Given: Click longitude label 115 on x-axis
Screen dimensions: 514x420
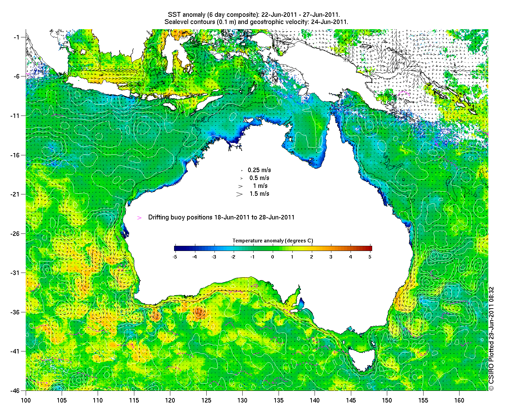Looking at the screenshot, I should click(134, 400).
